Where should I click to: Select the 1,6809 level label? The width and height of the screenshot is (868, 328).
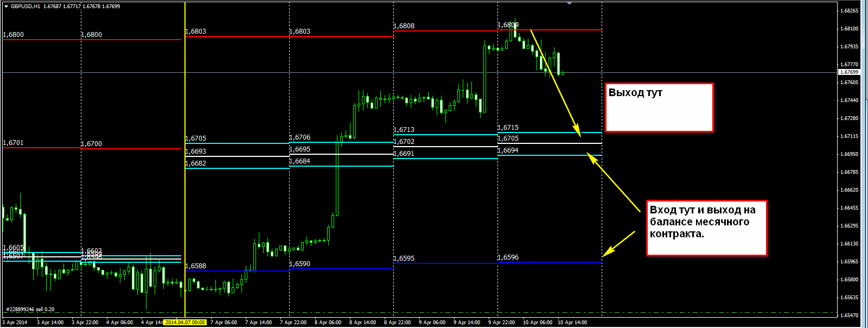point(508,25)
